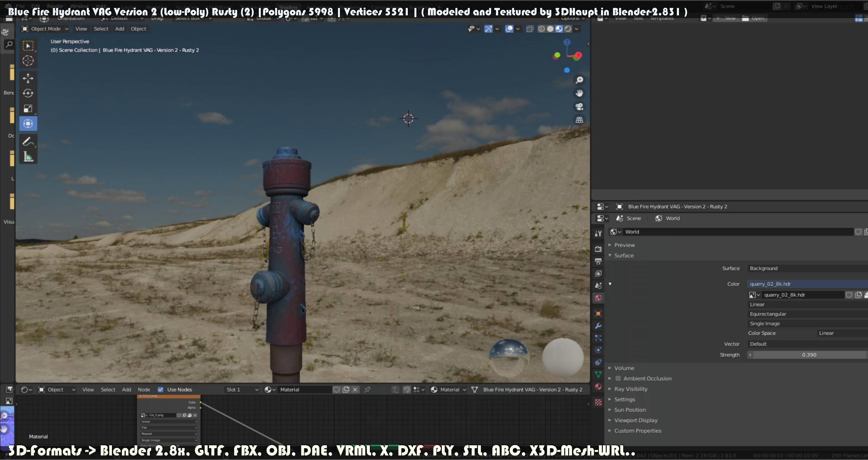Open the viewport Select menu
Screen dimensions: 868x460
pos(101,29)
